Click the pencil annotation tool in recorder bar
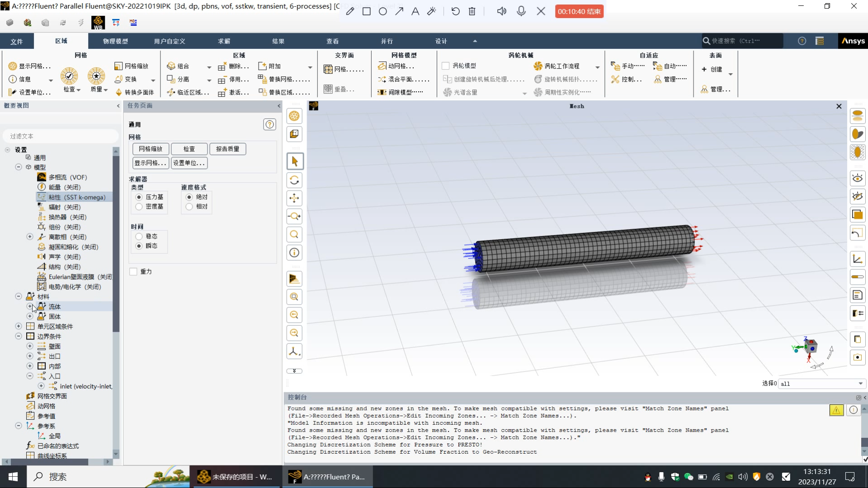Image resolution: width=868 pixels, height=488 pixels. click(350, 11)
